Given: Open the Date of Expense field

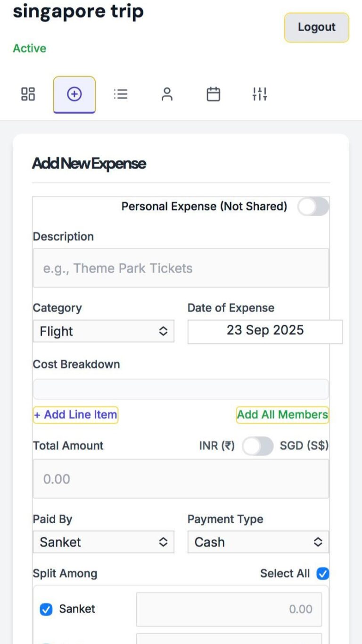Looking at the screenshot, I should 265,331.
